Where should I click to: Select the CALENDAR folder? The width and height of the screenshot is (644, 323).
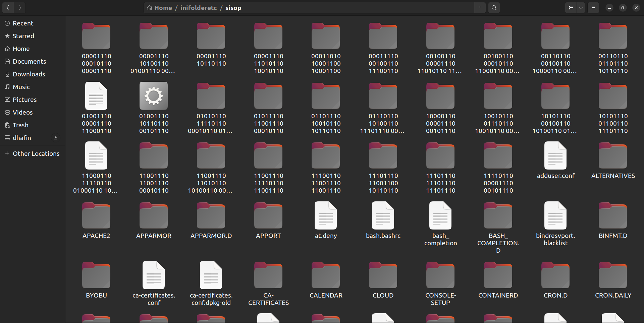tap(326, 280)
